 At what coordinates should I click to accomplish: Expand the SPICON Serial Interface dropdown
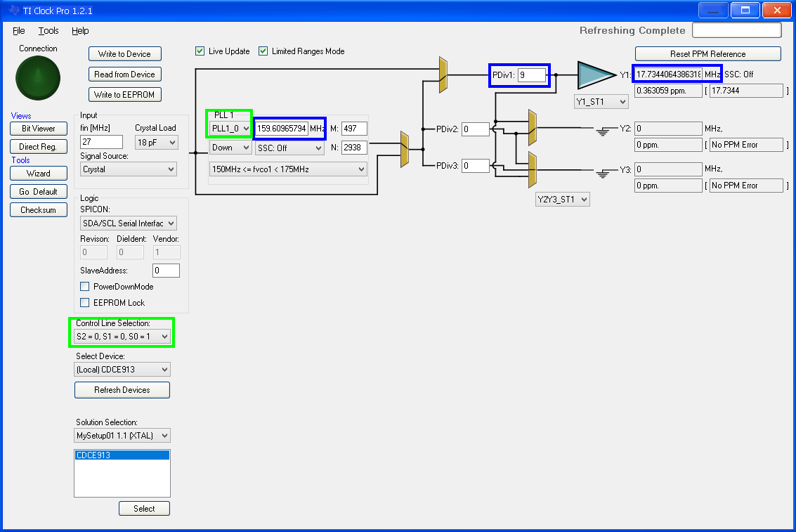(x=129, y=223)
